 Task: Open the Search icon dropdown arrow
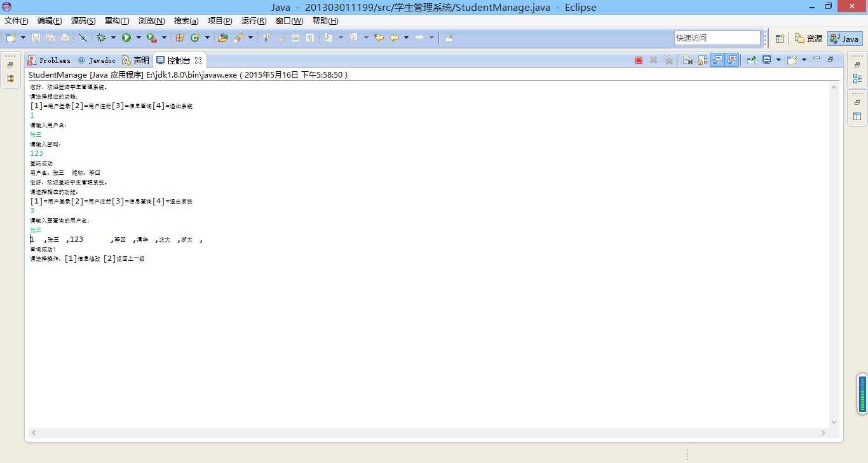tap(250, 38)
